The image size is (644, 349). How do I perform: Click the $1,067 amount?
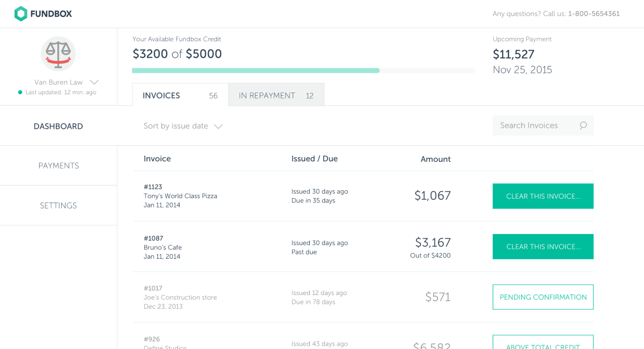click(x=433, y=195)
